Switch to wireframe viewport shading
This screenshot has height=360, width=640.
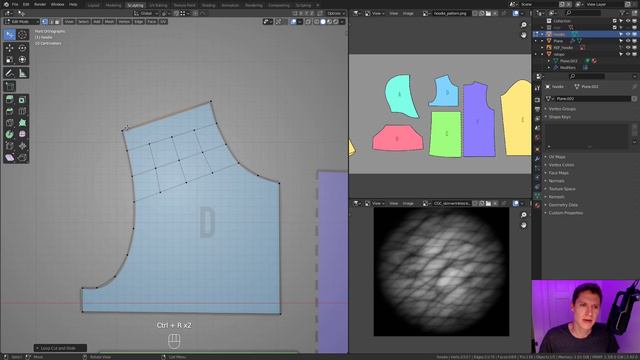point(316,22)
